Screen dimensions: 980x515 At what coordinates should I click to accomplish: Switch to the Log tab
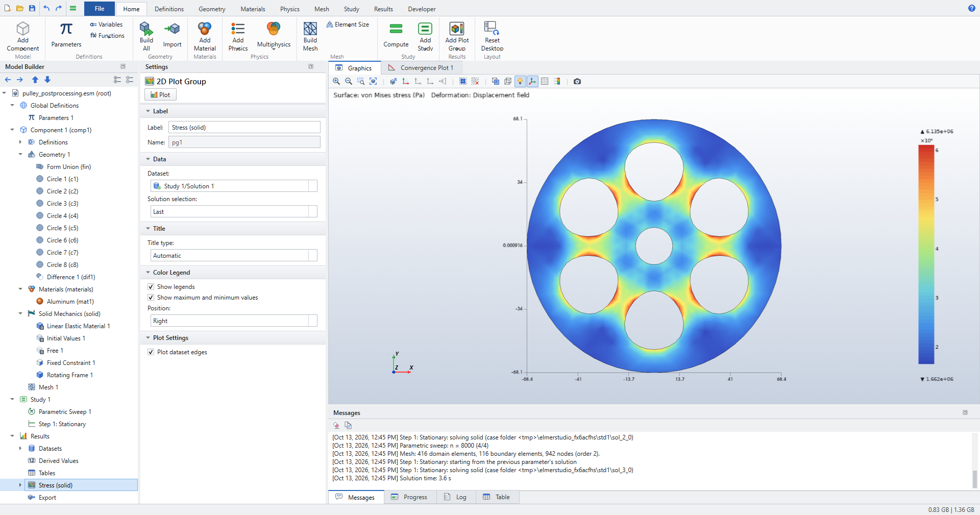[x=456, y=497]
